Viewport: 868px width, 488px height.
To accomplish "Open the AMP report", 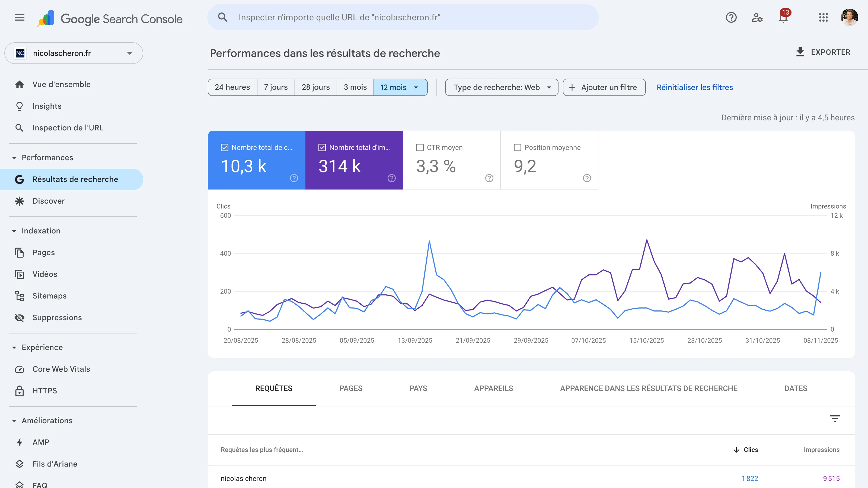I will pos(41,442).
